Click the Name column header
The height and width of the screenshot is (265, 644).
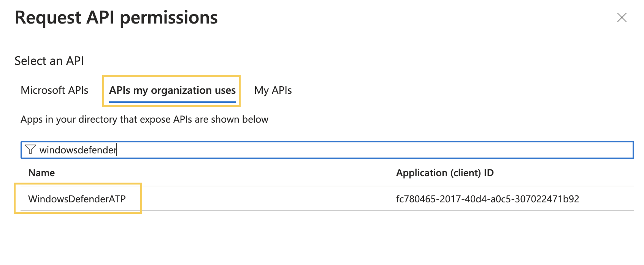[41, 173]
